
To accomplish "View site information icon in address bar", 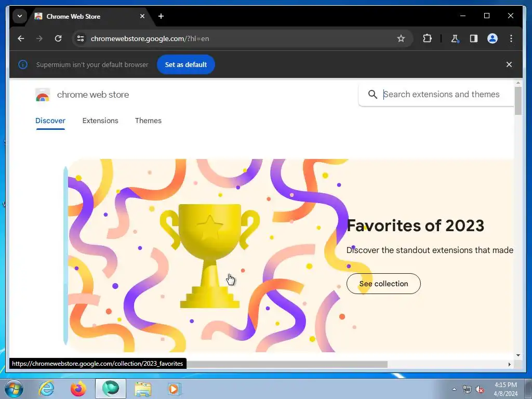I will [x=81, y=38].
